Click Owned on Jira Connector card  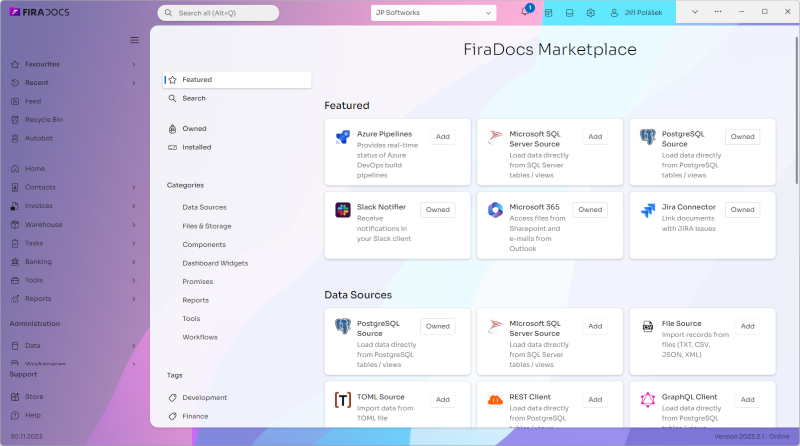pyautogui.click(x=742, y=210)
